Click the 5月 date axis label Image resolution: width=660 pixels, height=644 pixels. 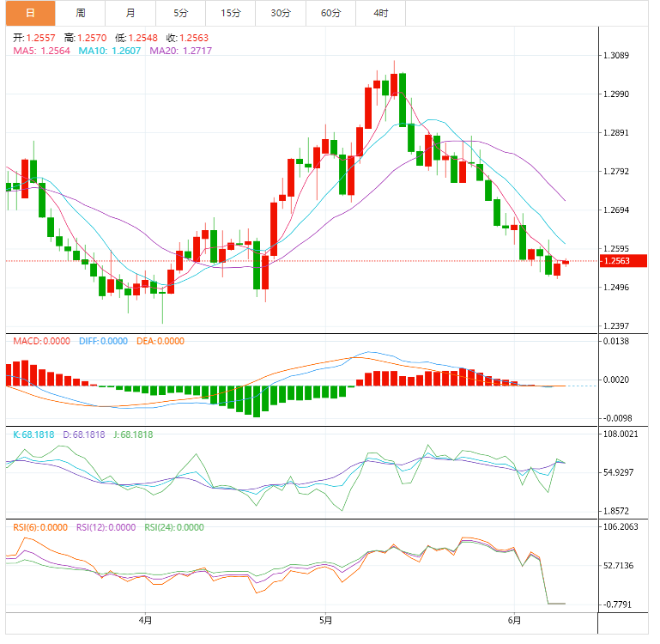click(325, 619)
